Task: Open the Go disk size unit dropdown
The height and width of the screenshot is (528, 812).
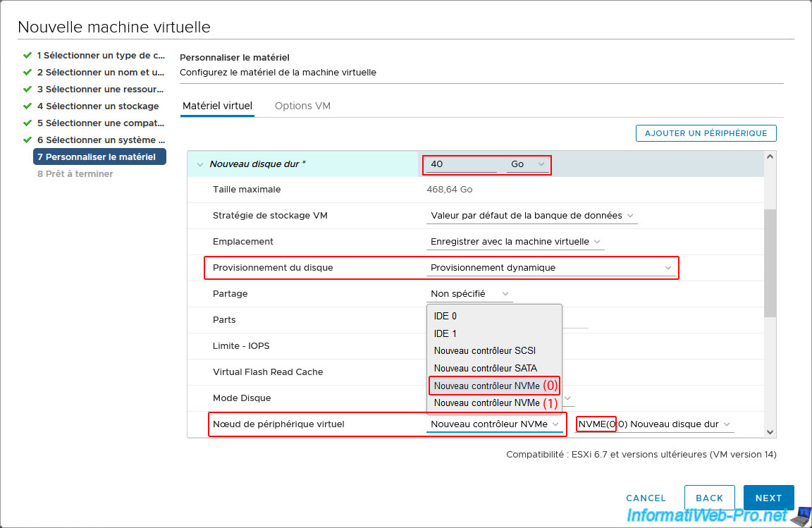Action: click(527, 164)
